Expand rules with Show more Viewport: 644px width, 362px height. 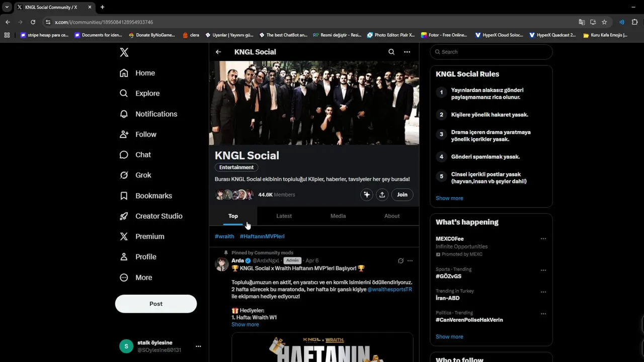[449, 198]
